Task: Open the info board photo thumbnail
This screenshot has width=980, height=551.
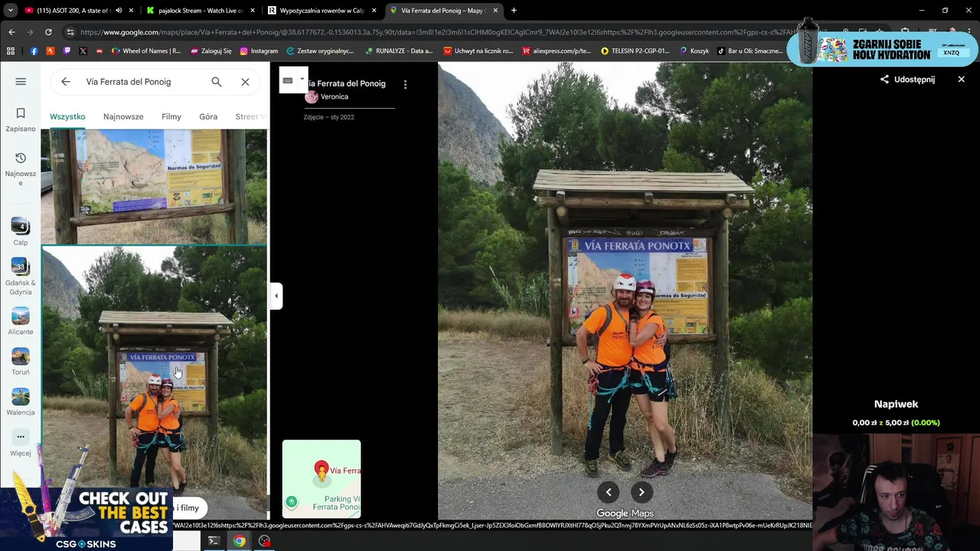Action: [154, 186]
